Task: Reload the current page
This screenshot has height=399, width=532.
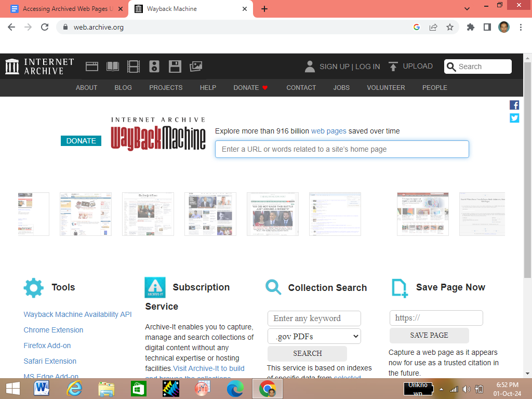Action: click(45, 27)
